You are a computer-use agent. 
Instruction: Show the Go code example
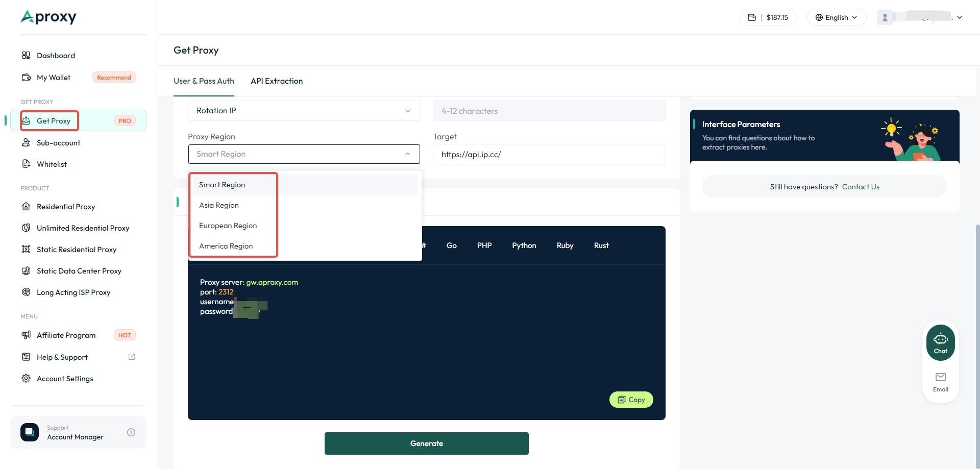coord(452,245)
